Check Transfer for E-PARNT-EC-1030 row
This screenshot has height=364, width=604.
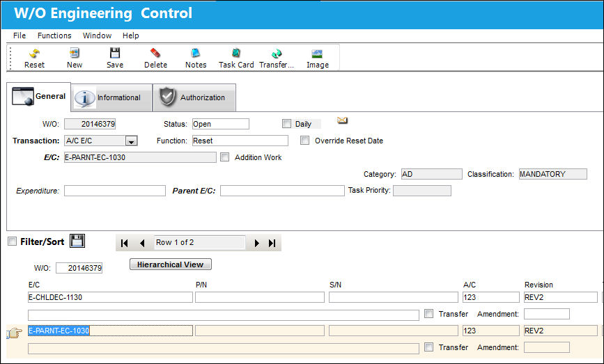(428, 347)
